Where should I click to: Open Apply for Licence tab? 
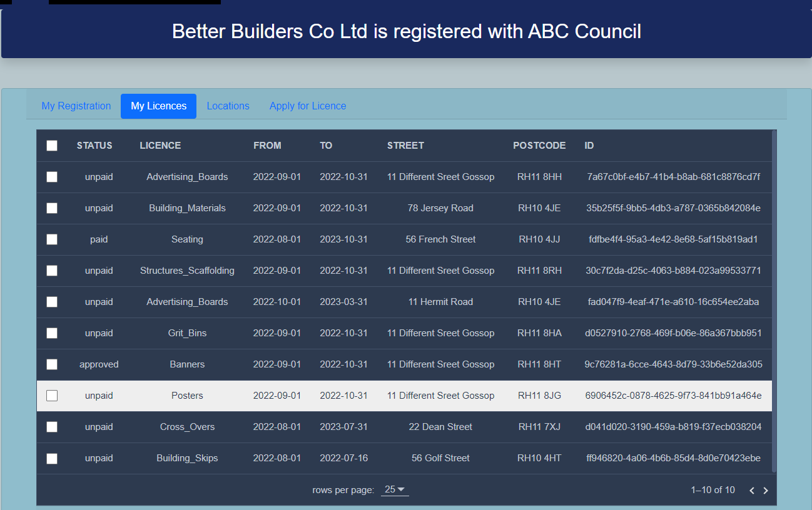tap(308, 106)
